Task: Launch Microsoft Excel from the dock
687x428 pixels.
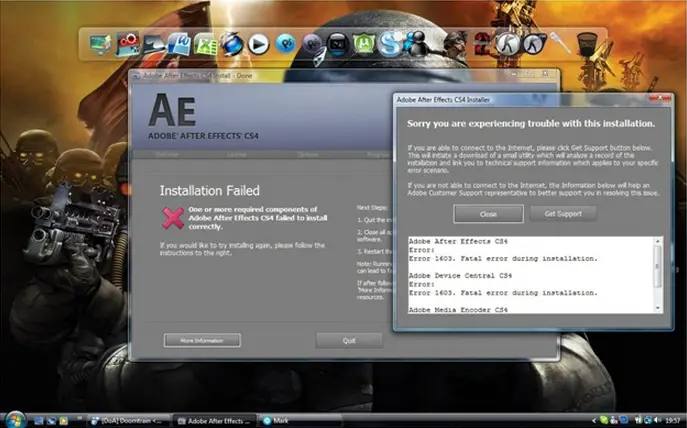Action: pyautogui.click(x=206, y=45)
